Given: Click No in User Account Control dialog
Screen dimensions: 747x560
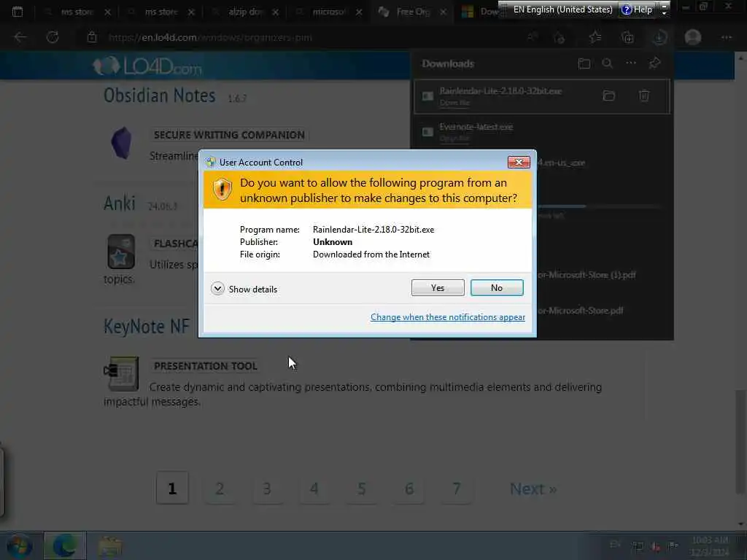Looking at the screenshot, I should point(496,287).
